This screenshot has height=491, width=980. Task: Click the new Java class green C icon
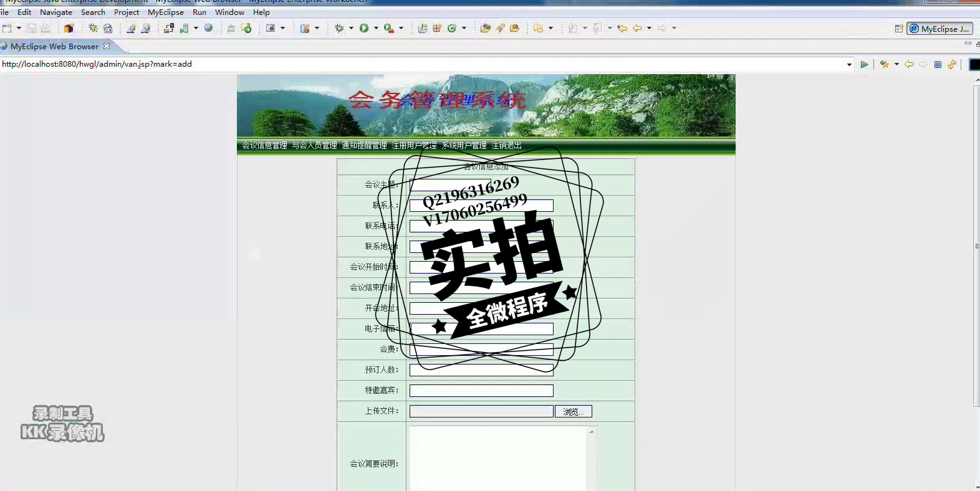click(453, 28)
